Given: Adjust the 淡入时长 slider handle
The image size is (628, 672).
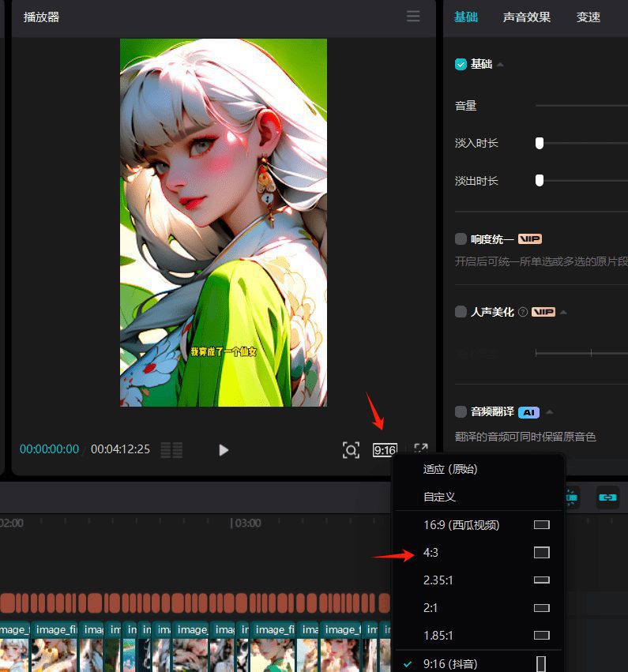Looking at the screenshot, I should 540,143.
